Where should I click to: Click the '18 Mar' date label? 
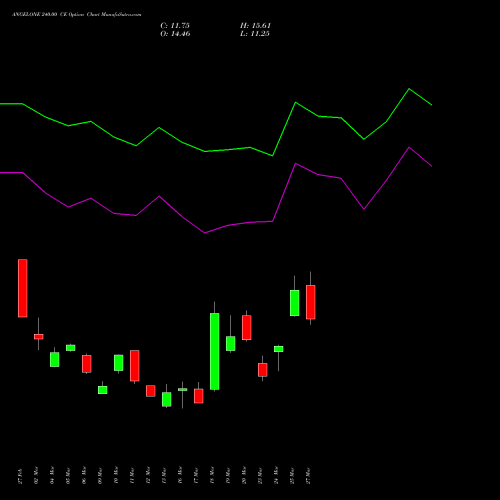click(212, 475)
